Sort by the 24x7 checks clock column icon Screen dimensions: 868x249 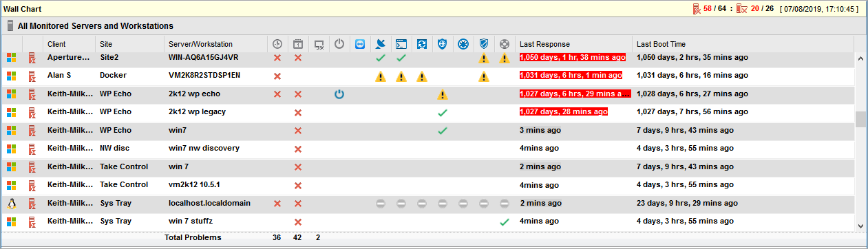click(x=277, y=44)
